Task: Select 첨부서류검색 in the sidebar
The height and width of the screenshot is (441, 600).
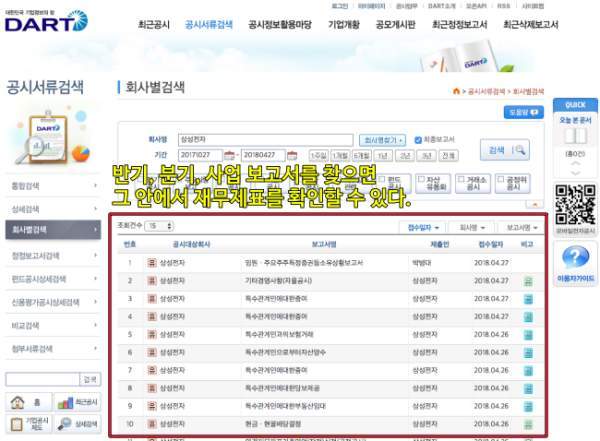Action: tap(53, 348)
